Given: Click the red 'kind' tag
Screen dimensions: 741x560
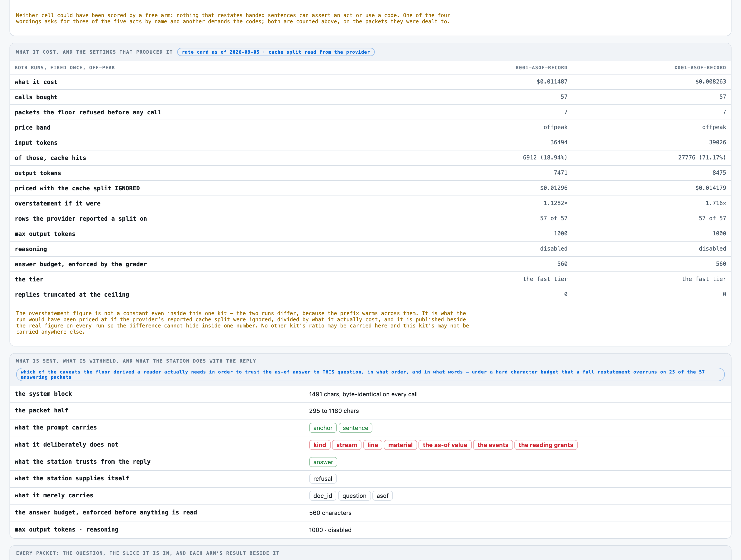Looking at the screenshot, I should (320, 445).
